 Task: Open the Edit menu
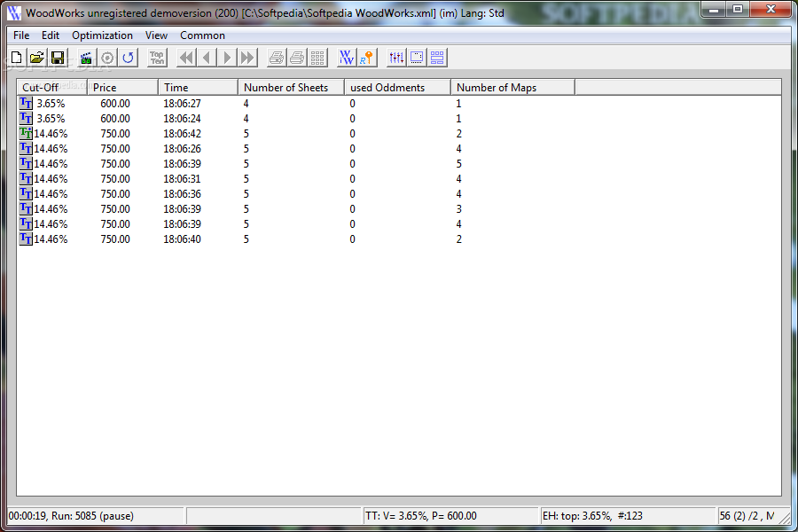click(51, 35)
